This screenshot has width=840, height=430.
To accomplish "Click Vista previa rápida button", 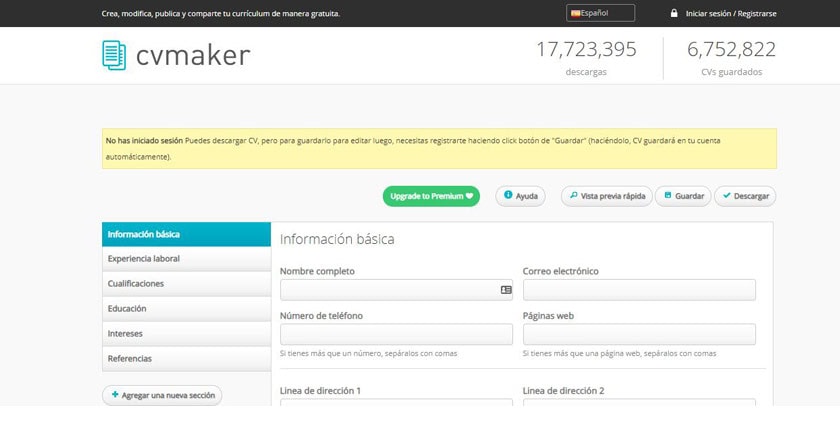I will 607,196.
